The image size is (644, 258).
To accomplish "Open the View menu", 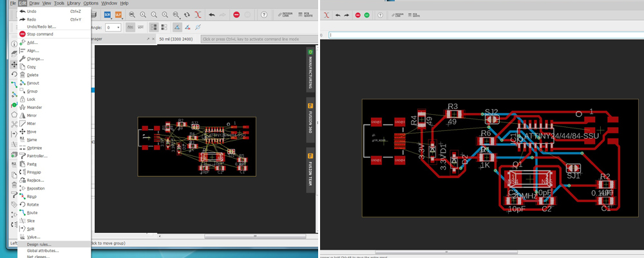I will click(46, 3).
